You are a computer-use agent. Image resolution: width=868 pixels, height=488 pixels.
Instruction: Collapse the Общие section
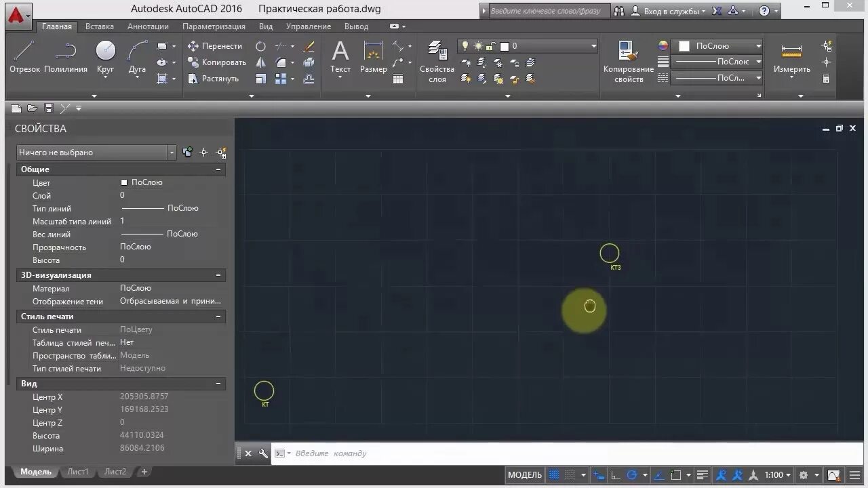tap(218, 169)
